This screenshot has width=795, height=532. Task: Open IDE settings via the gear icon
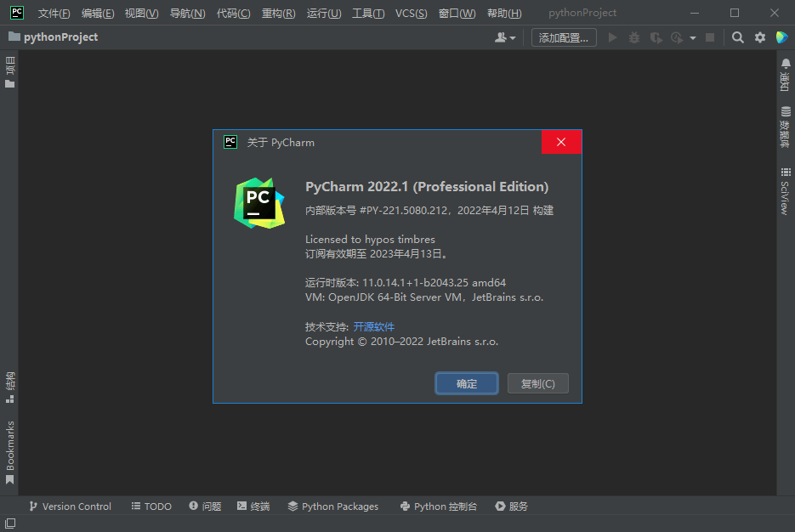(760, 37)
